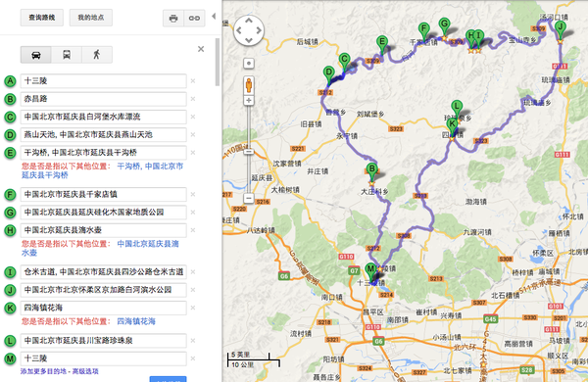Remove destination A 十三陵 with its X

coord(193,81)
